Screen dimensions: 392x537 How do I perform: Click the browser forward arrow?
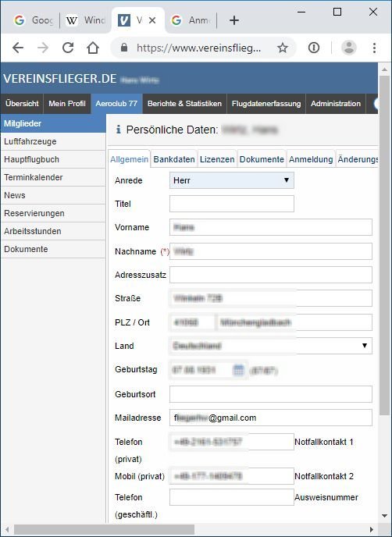tap(43, 48)
